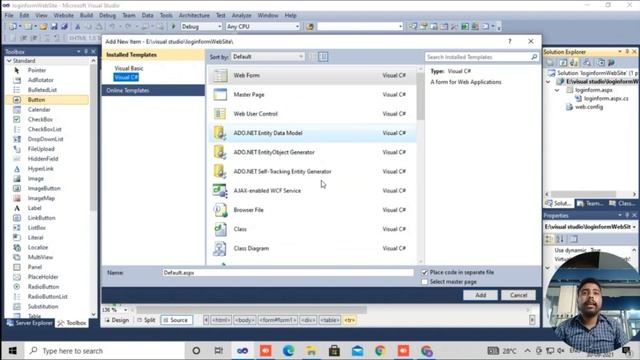Collapse the Standard toolbox section

(9, 61)
